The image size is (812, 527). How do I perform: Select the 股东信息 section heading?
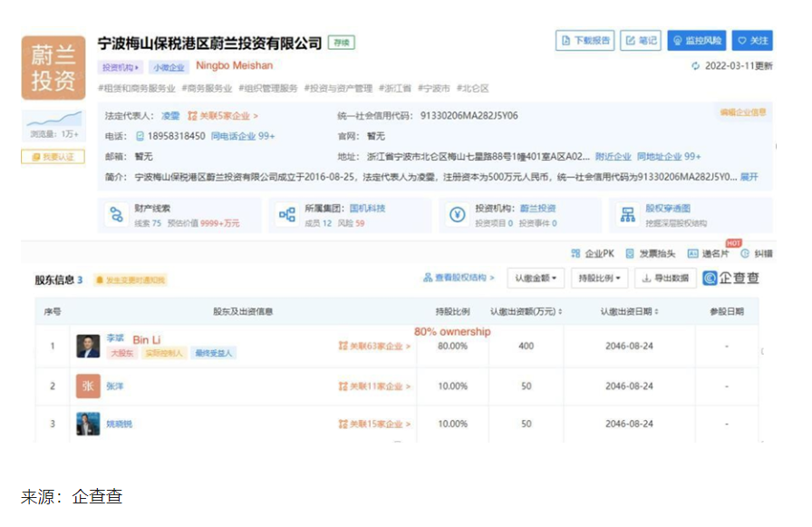point(54,279)
